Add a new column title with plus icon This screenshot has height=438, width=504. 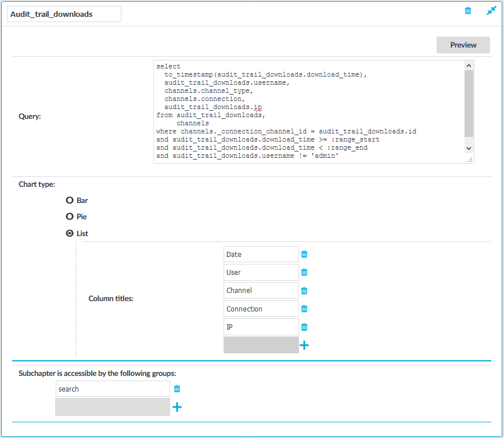click(x=304, y=345)
